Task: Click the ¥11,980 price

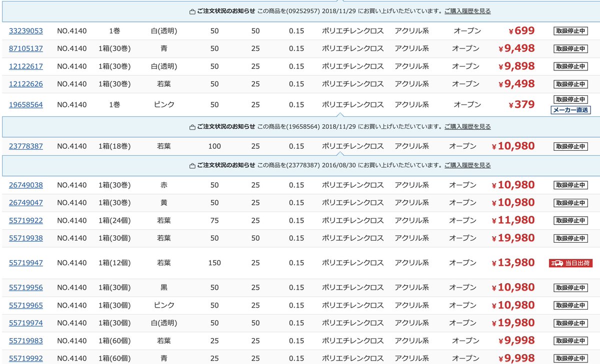Action: point(513,220)
